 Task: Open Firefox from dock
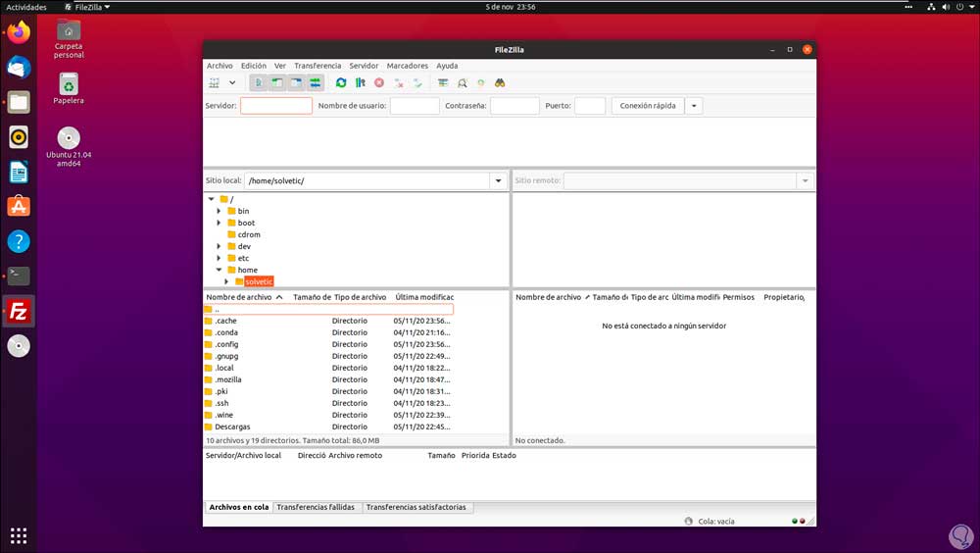(19, 32)
